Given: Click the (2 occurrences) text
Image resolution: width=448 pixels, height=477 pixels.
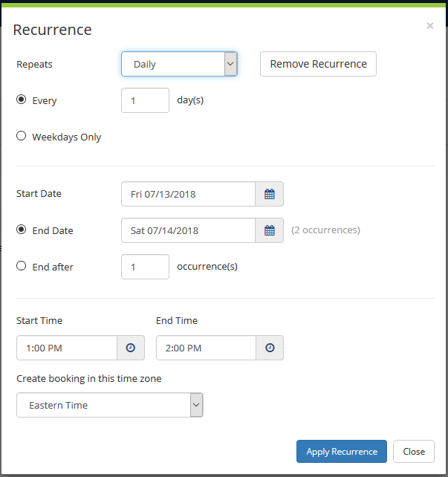Looking at the screenshot, I should (x=325, y=230).
